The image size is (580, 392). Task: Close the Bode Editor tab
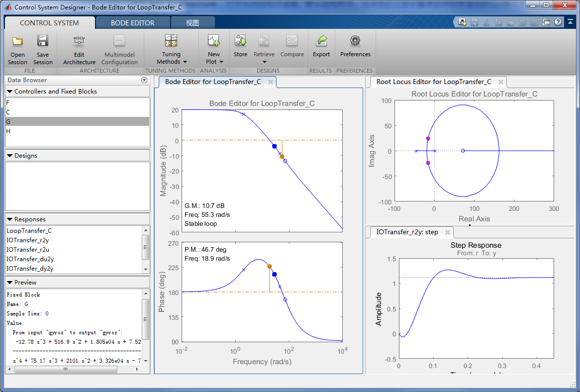271,82
